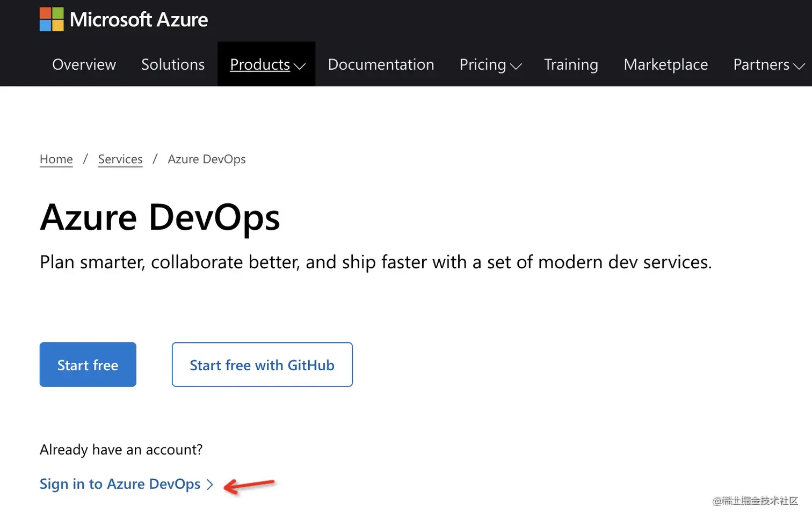This screenshot has height=520, width=812.
Task: Follow the Sign in to Azure DevOps link
Action: point(120,484)
